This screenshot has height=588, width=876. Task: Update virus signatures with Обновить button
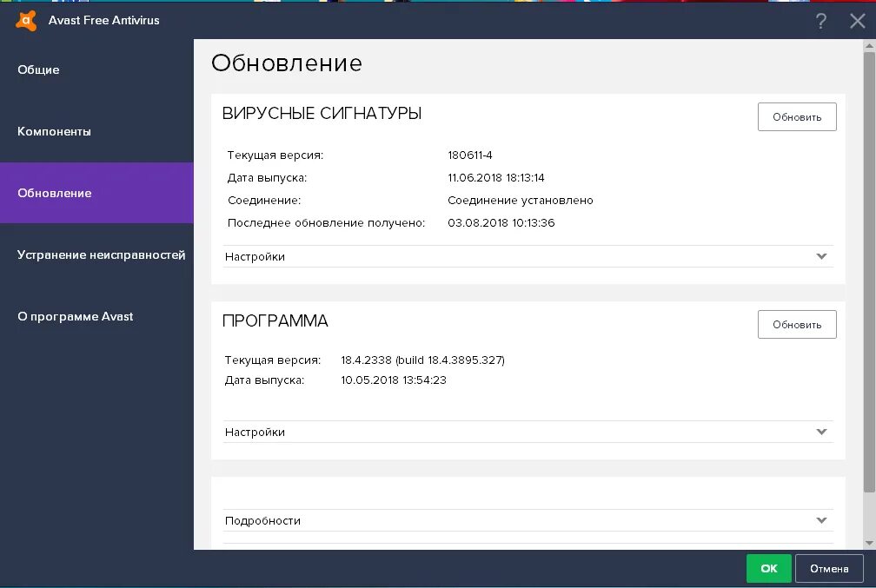pos(797,116)
